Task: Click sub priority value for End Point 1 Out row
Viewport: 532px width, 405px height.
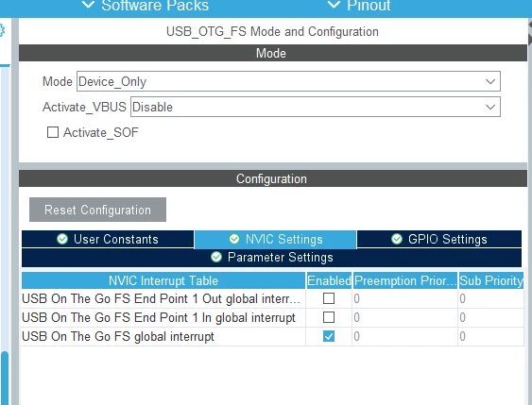Action: point(491,298)
